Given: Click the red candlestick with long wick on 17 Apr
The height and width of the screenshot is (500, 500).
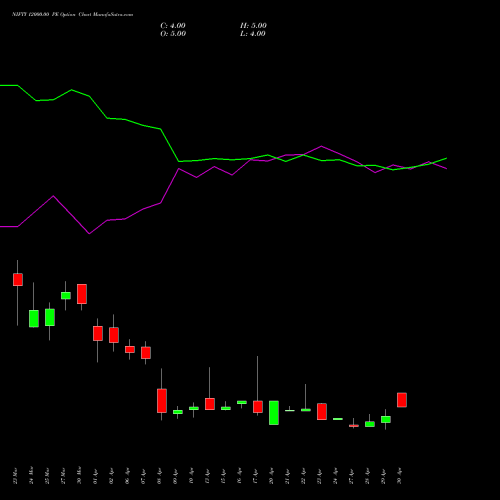Looking at the screenshot, I should click(x=258, y=407).
